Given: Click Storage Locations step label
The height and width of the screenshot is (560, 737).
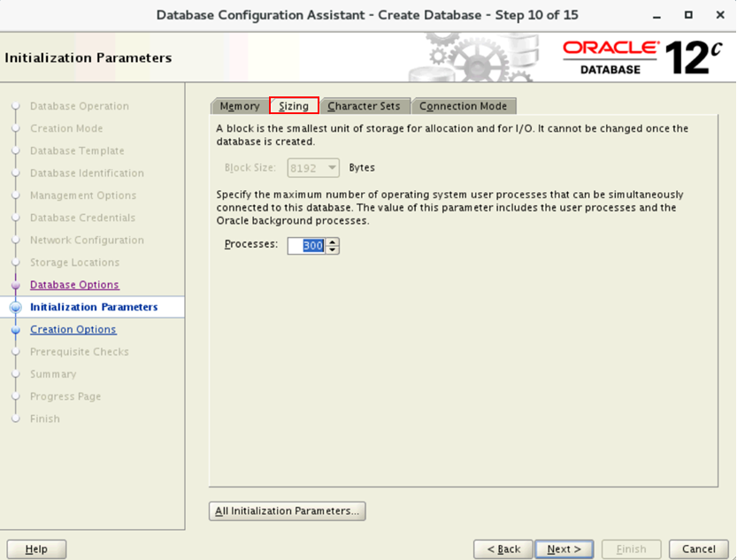Looking at the screenshot, I should [74, 262].
